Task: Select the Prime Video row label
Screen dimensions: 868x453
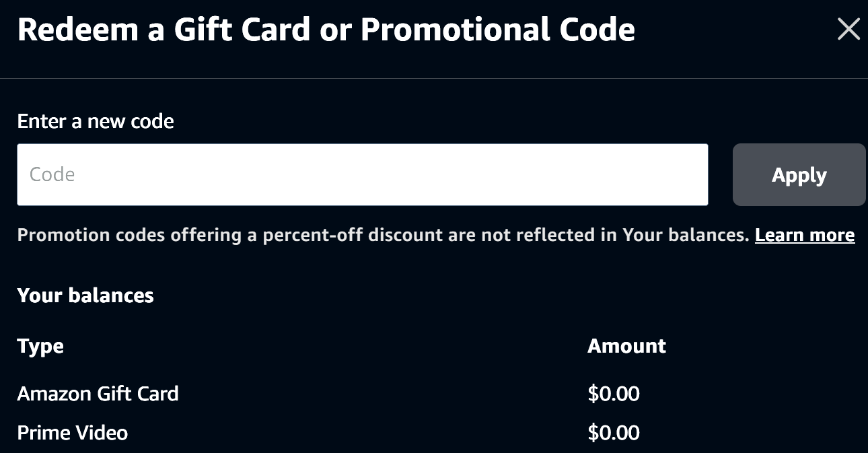Action: pyautogui.click(x=72, y=432)
